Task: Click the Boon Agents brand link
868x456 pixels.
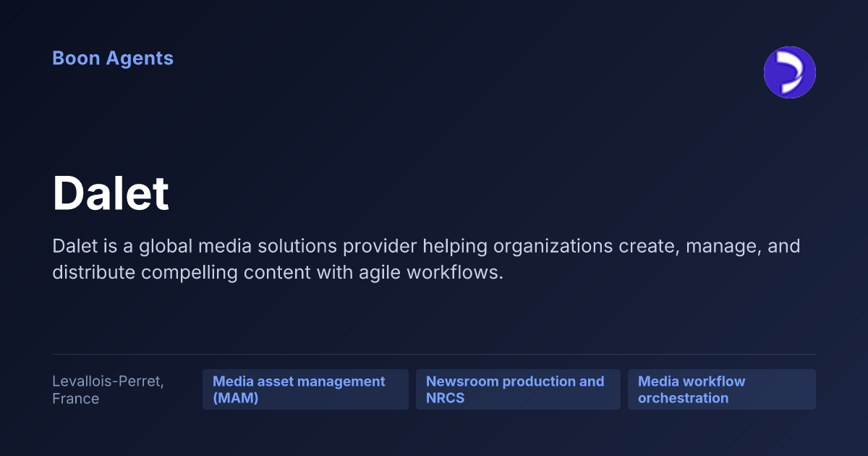Action: 113,59
